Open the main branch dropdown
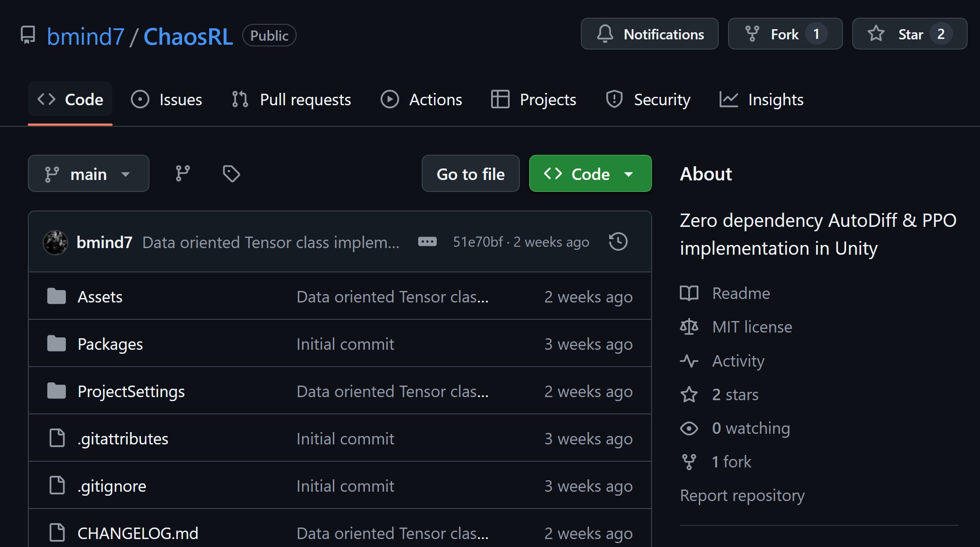Image resolution: width=980 pixels, height=547 pixels. click(x=88, y=174)
